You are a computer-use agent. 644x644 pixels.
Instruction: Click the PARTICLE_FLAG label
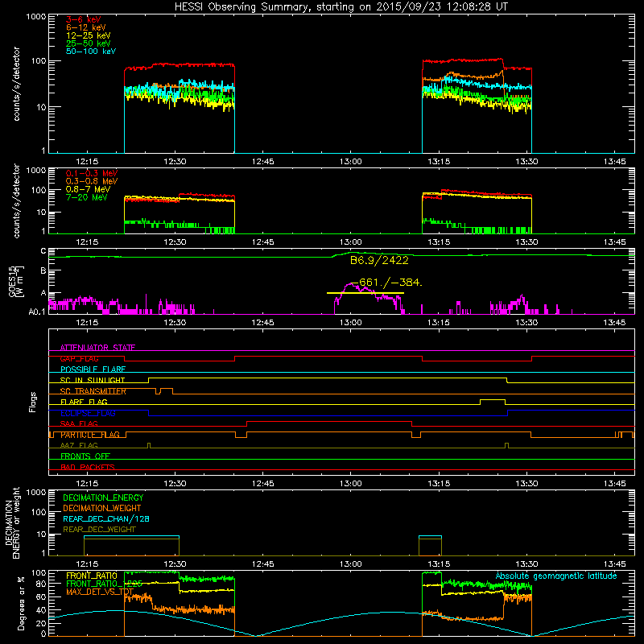[90, 435]
